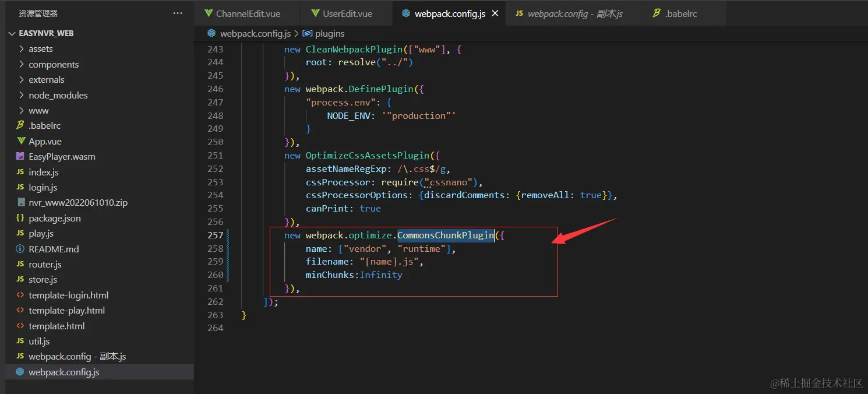The width and height of the screenshot is (868, 394).
Task: Click the info icon beside README.md
Action: click(20, 249)
